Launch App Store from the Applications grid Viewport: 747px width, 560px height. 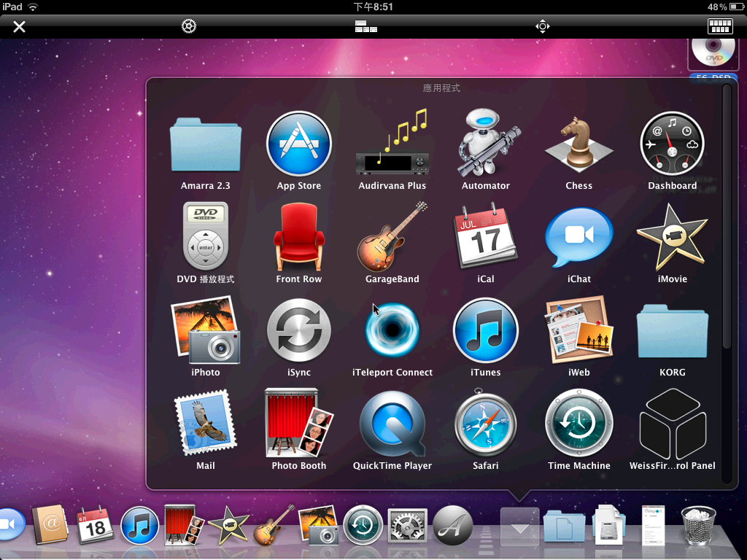[298, 144]
